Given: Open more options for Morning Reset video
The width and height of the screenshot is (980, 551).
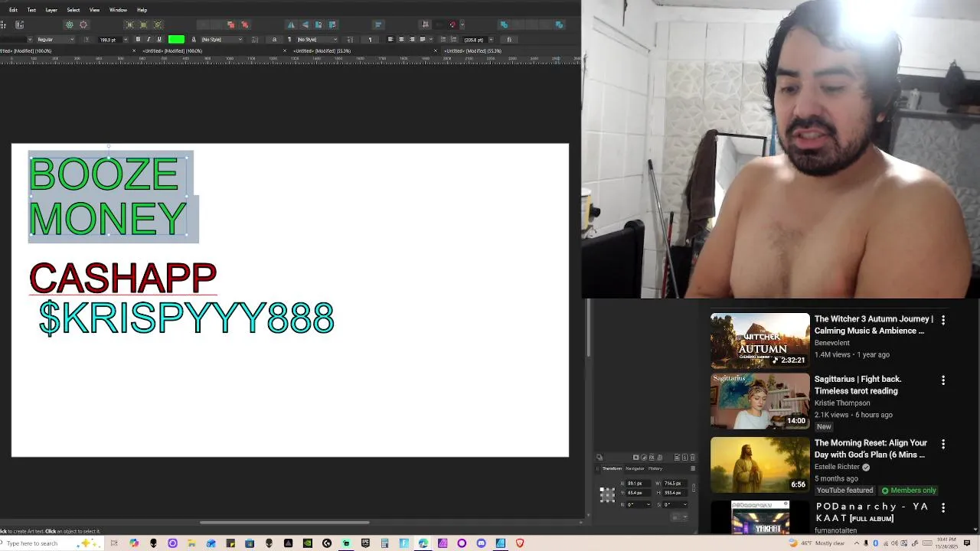Looking at the screenshot, I should (x=943, y=444).
